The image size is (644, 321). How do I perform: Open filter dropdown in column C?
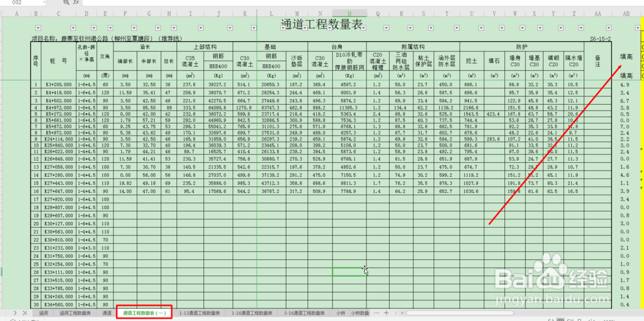(x=72, y=28)
